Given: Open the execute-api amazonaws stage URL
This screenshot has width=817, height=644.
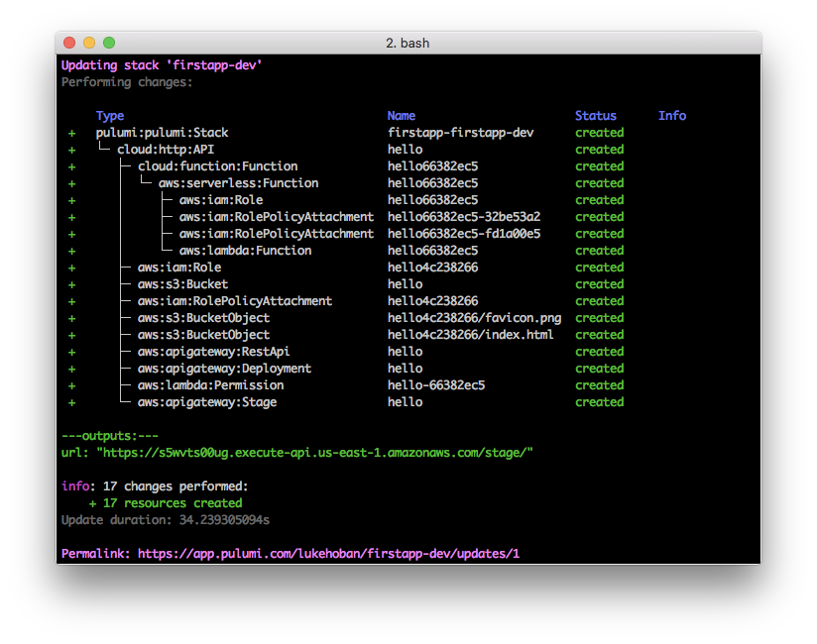Looking at the screenshot, I should pyautogui.click(x=315, y=453).
